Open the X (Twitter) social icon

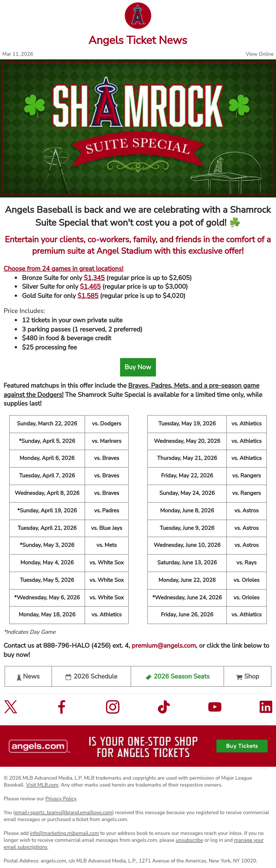point(10,707)
